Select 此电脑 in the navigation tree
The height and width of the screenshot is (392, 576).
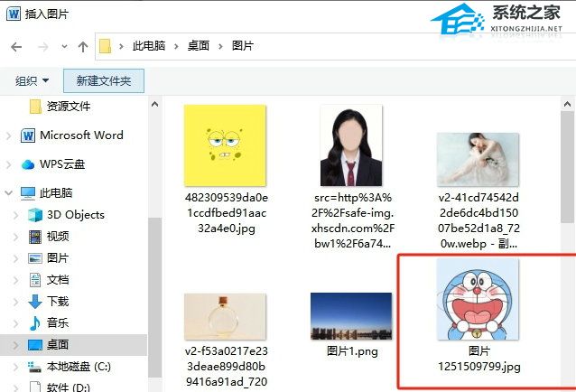pyautogui.click(x=56, y=193)
